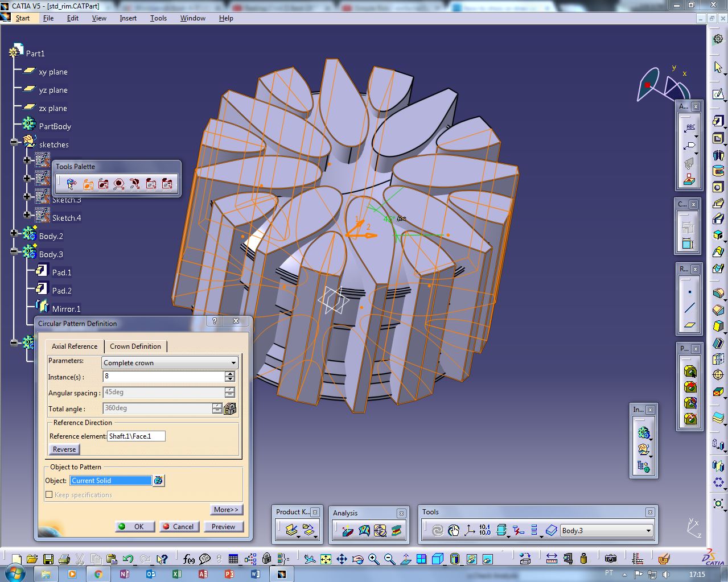Click the Undo arrow icon
The width and height of the screenshot is (728, 582).
click(x=128, y=559)
